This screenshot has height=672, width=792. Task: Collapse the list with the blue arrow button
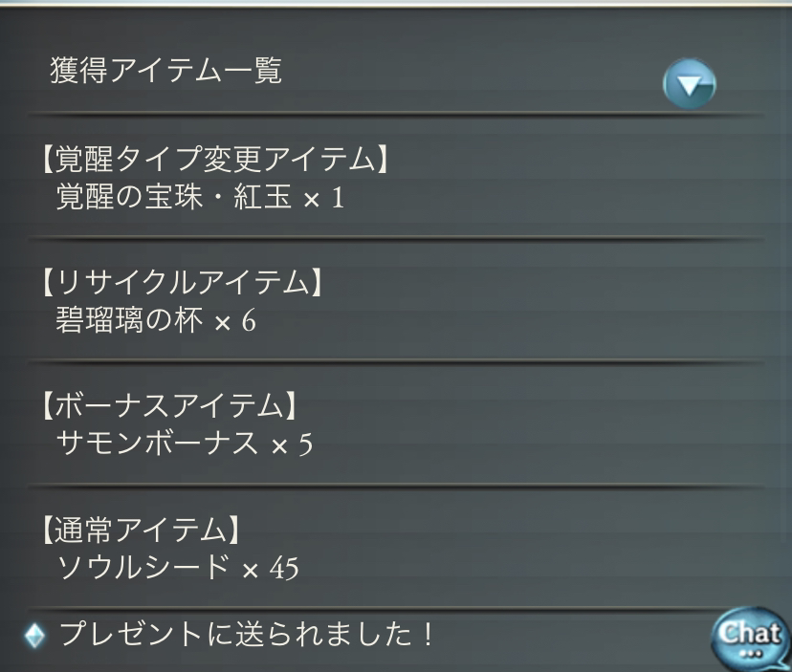[689, 85]
